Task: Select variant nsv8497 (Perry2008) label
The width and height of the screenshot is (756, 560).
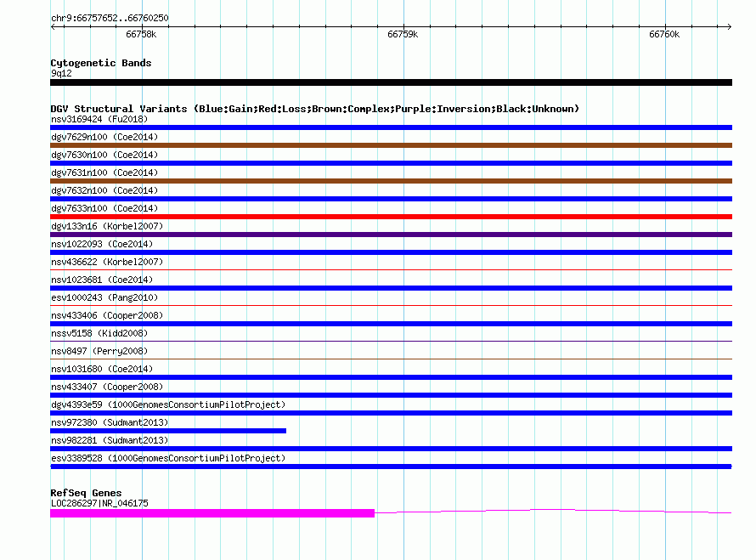Action: click(x=99, y=351)
